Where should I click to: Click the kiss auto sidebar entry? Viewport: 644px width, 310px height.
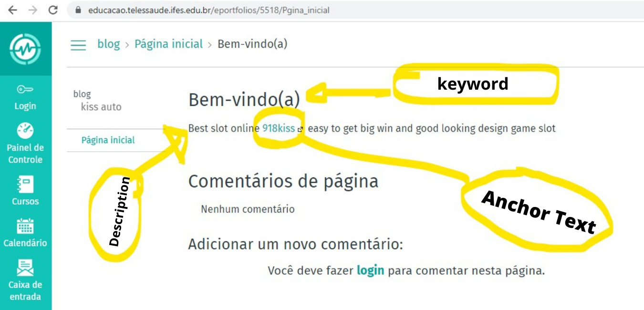(101, 107)
